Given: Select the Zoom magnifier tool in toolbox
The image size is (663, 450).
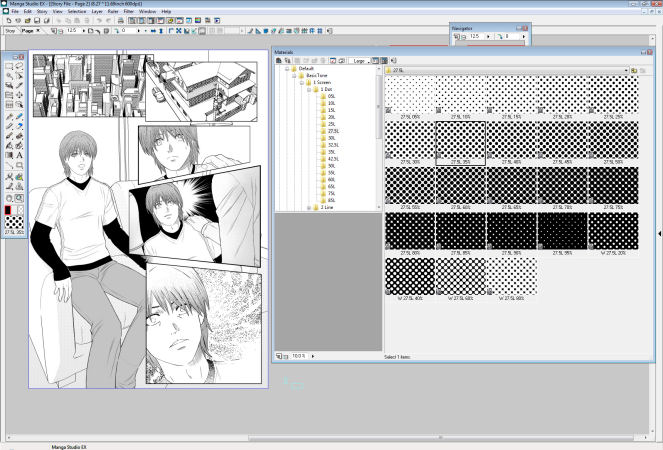Looking at the screenshot, I should click(x=19, y=198).
